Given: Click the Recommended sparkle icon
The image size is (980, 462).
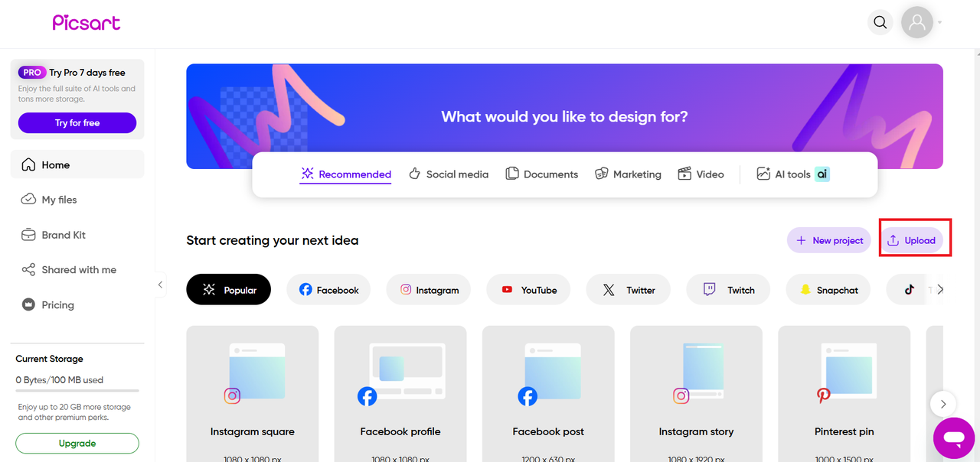Looking at the screenshot, I should [307, 174].
